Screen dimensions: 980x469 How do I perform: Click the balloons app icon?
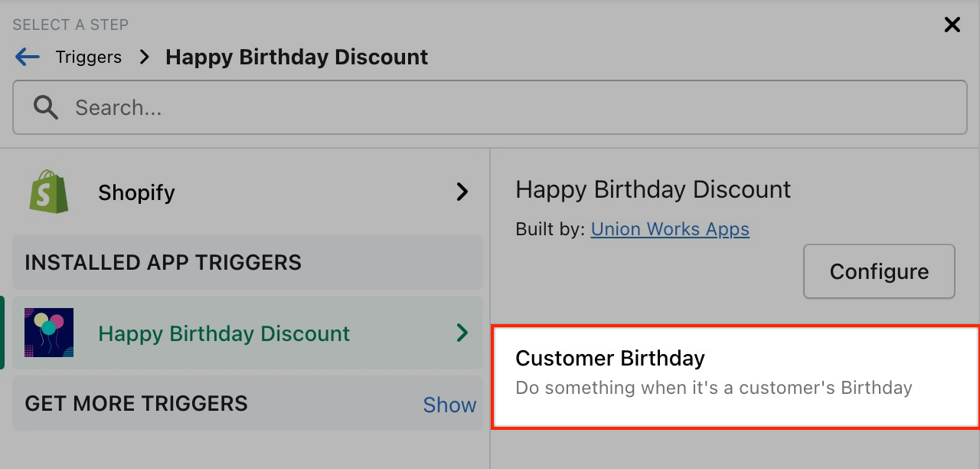pos(49,333)
